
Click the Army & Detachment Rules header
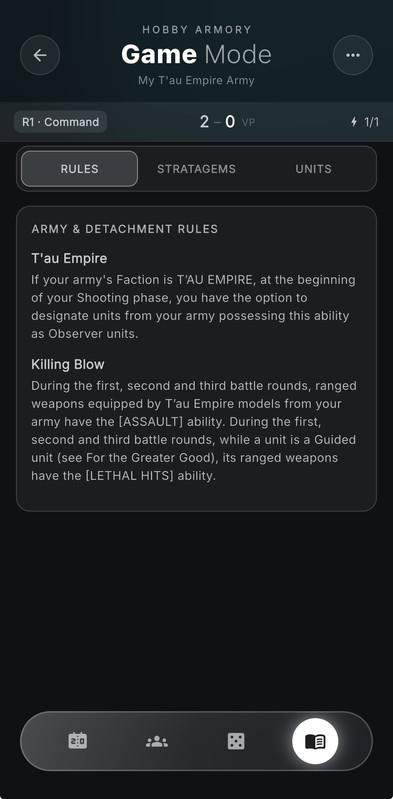pyautogui.click(x=125, y=229)
